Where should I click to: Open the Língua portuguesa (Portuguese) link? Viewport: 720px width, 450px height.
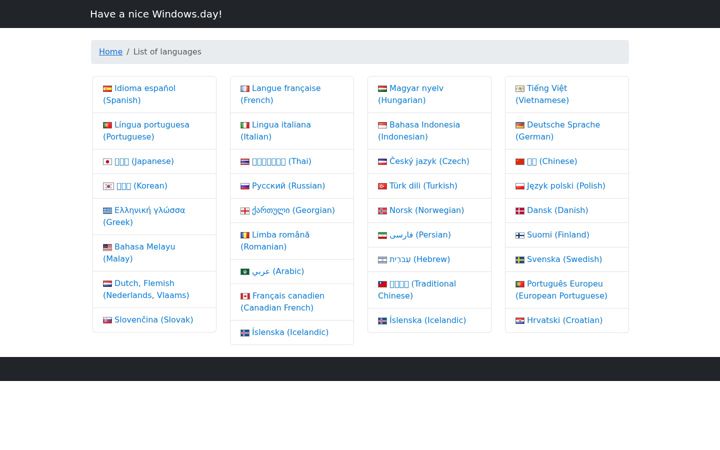coord(146,131)
